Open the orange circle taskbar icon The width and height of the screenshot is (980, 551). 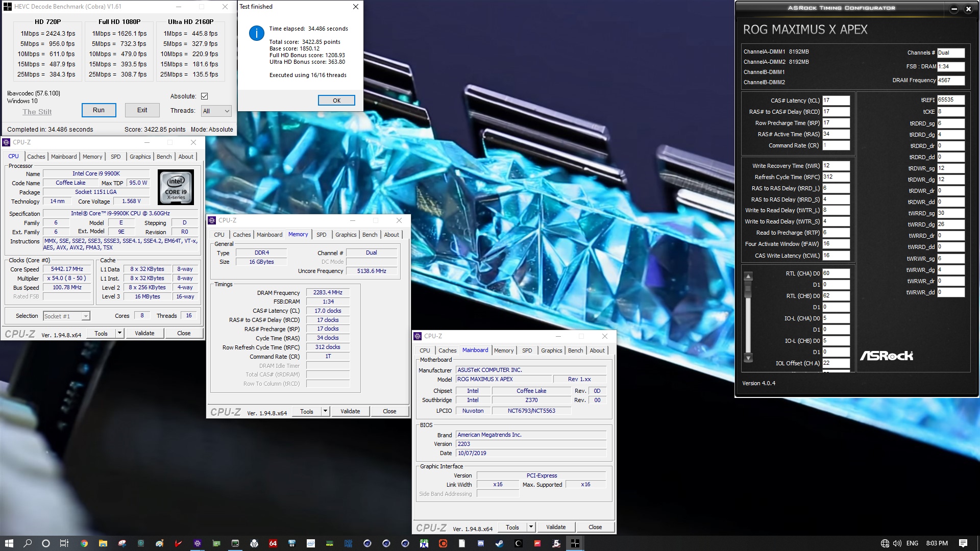point(443,543)
